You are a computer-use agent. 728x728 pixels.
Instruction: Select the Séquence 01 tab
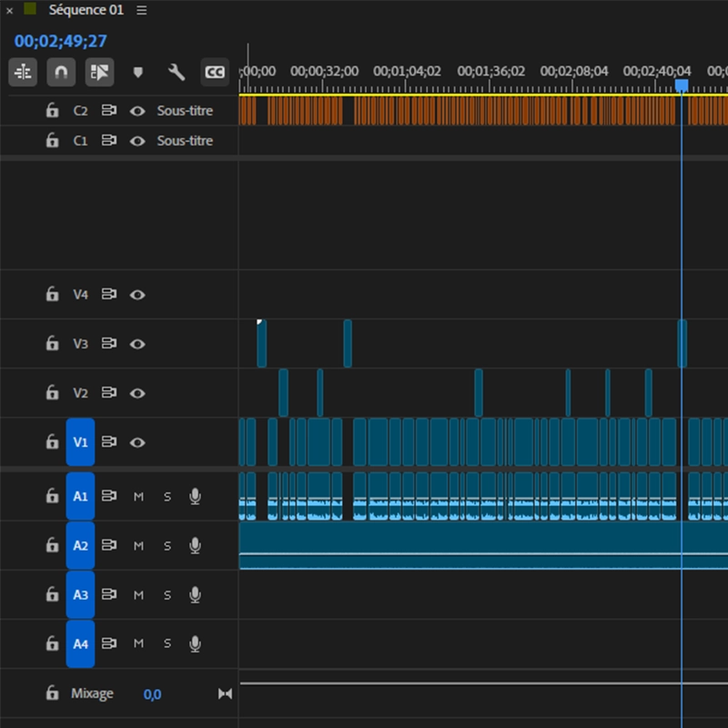click(87, 10)
